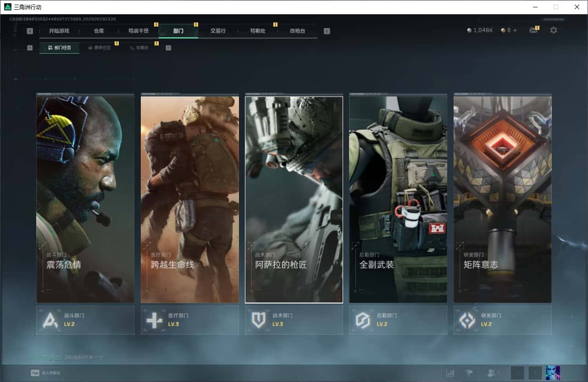The height and width of the screenshot is (382, 588).
Task: Click the research diamond department icon
Action: pos(467,320)
